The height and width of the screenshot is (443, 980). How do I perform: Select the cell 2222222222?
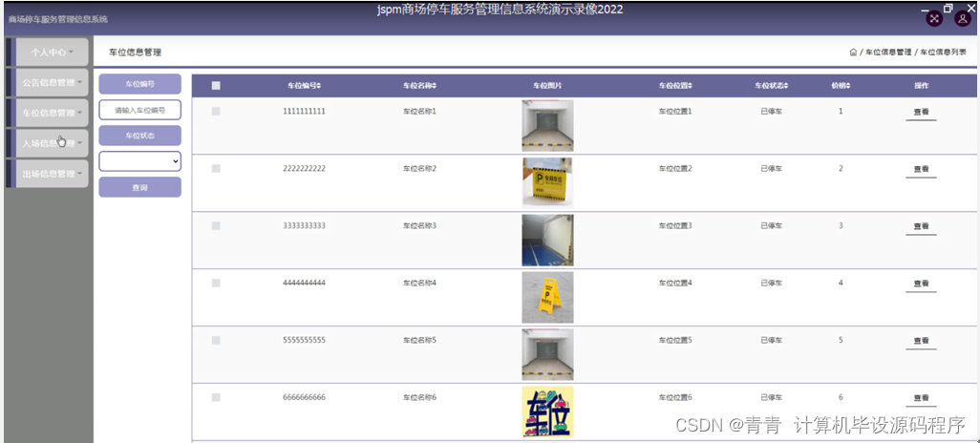(x=304, y=169)
